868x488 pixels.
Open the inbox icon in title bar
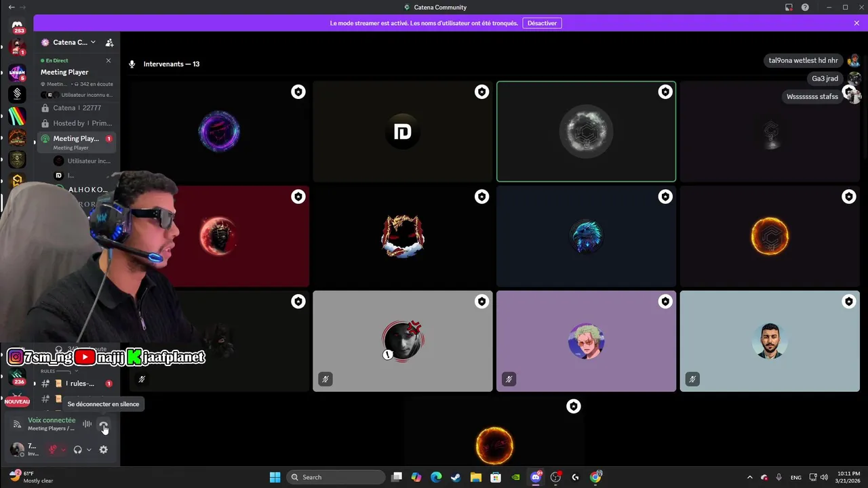789,7
